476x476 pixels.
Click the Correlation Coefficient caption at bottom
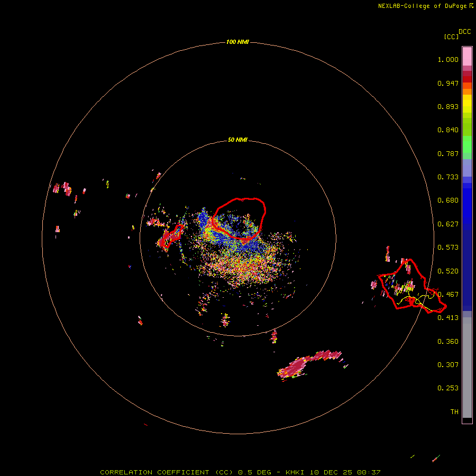coord(240,472)
